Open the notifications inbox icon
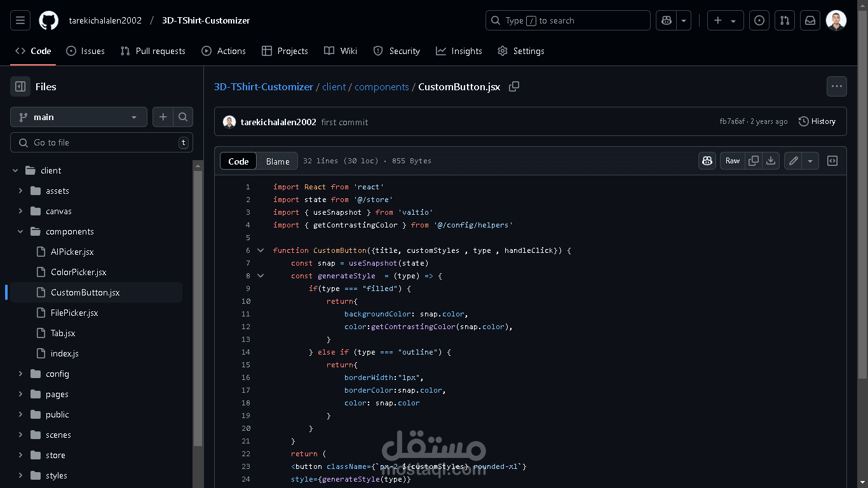Screen dimensions: 868x488 point(810,20)
